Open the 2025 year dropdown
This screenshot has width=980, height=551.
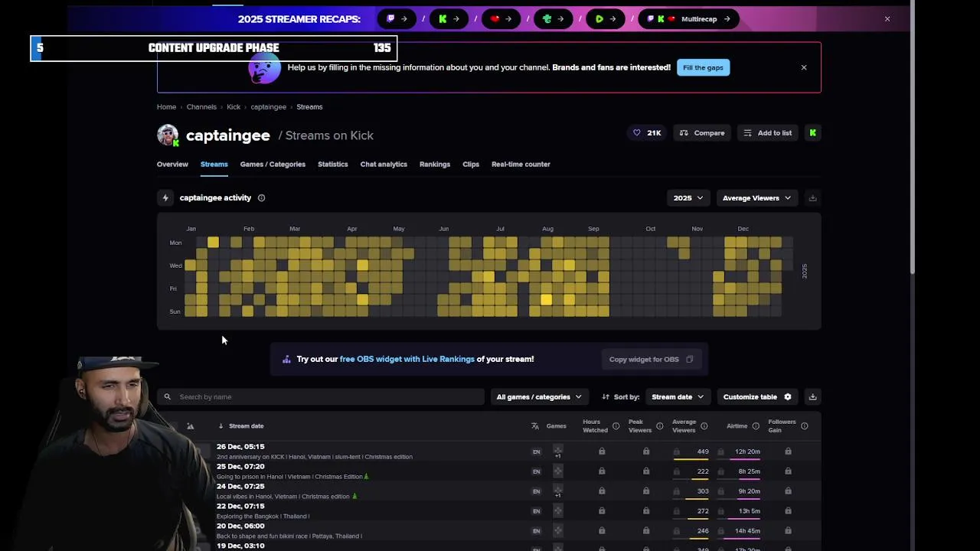(688, 198)
